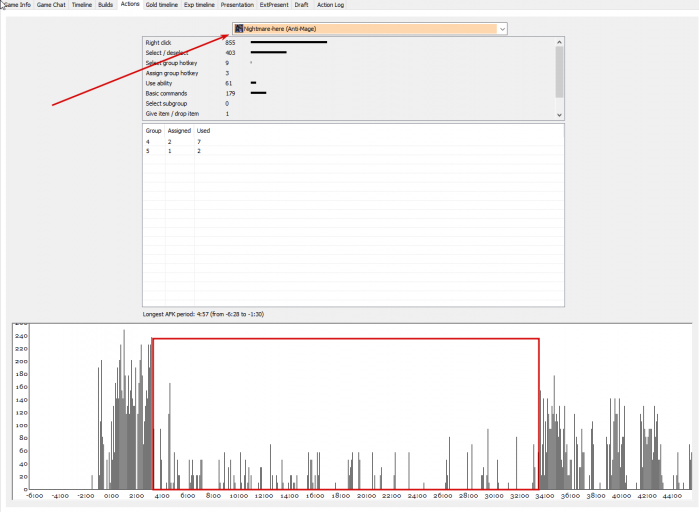Click the dropdown arrow of the player selector
Screen dimensions: 699x512
[x=502, y=29]
